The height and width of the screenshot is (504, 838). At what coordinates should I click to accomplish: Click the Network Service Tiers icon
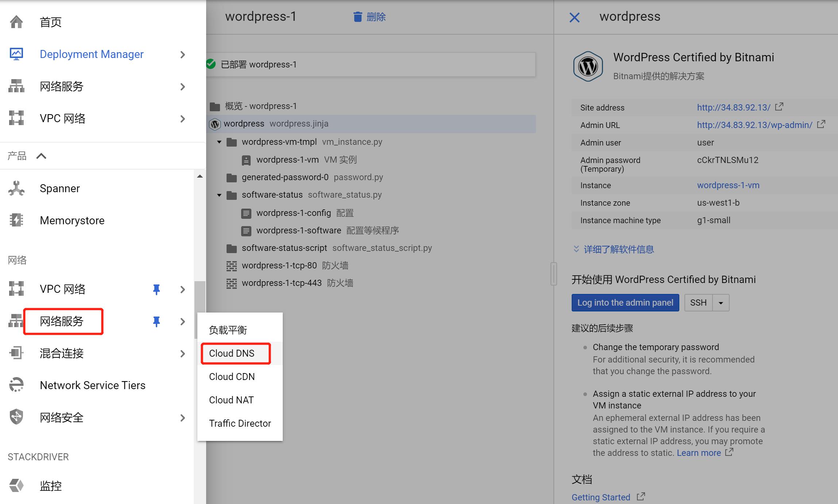coord(16,385)
